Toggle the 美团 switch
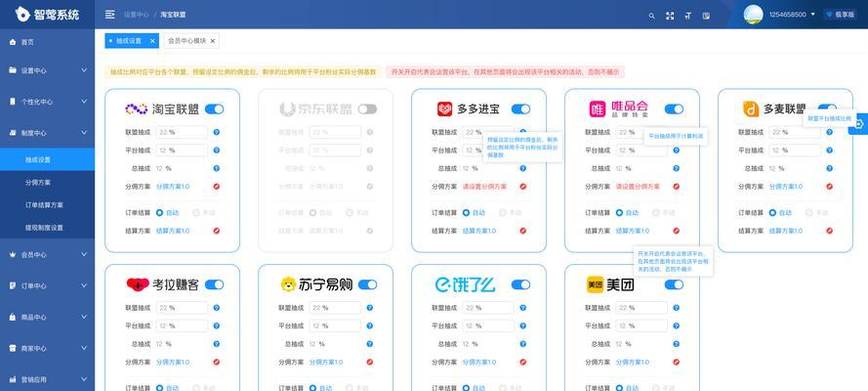 (674, 284)
